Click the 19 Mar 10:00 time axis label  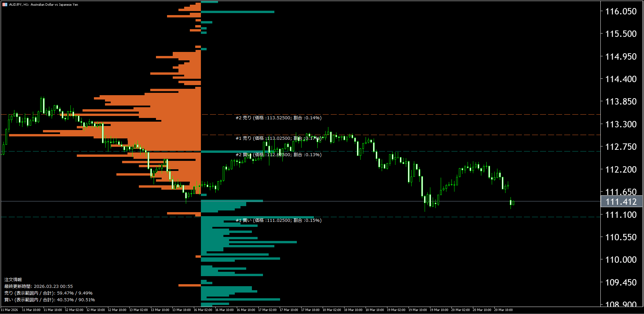418,310
